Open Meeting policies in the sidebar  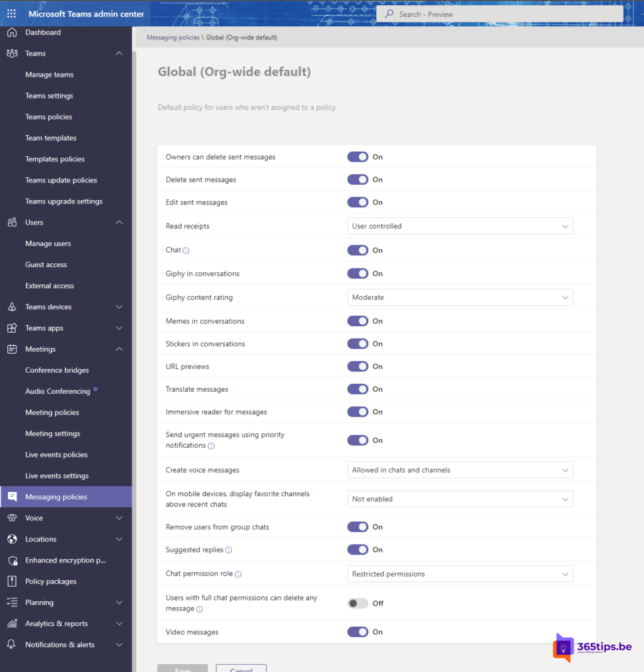(52, 413)
